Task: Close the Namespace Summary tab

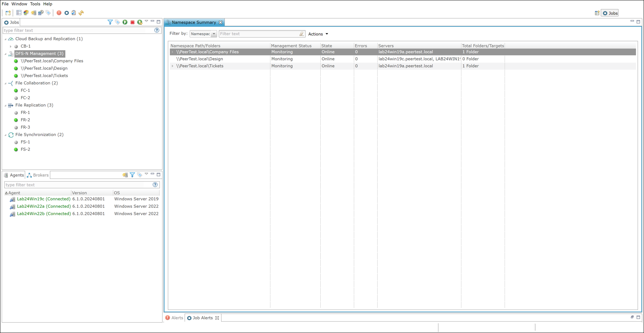Action: click(220, 22)
